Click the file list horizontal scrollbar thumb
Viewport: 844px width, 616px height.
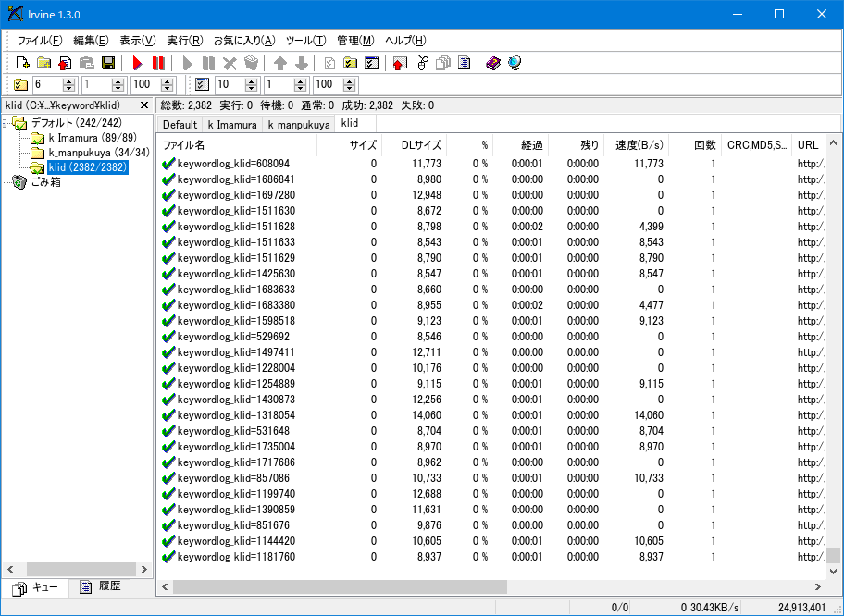coord(340,587)
